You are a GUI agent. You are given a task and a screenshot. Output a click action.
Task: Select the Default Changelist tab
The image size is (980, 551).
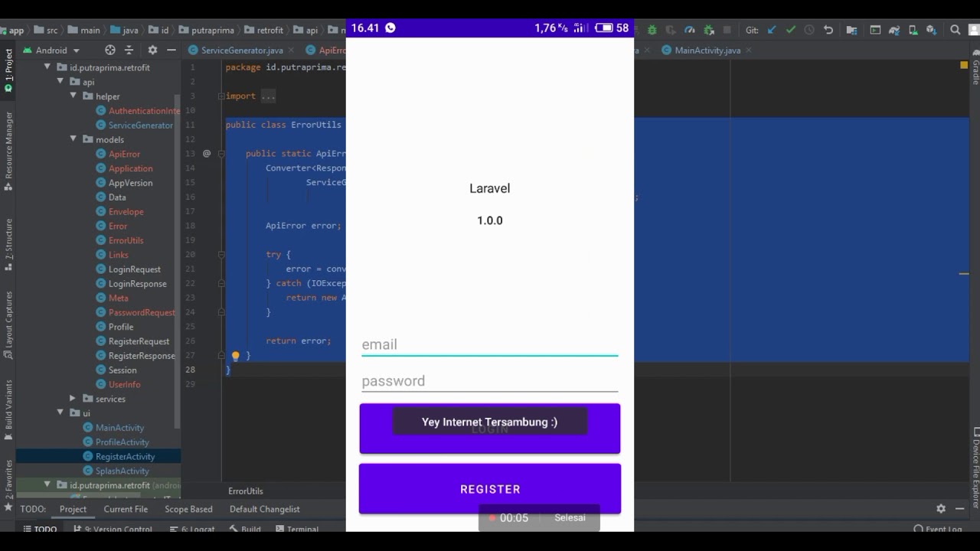coord(265,509)
